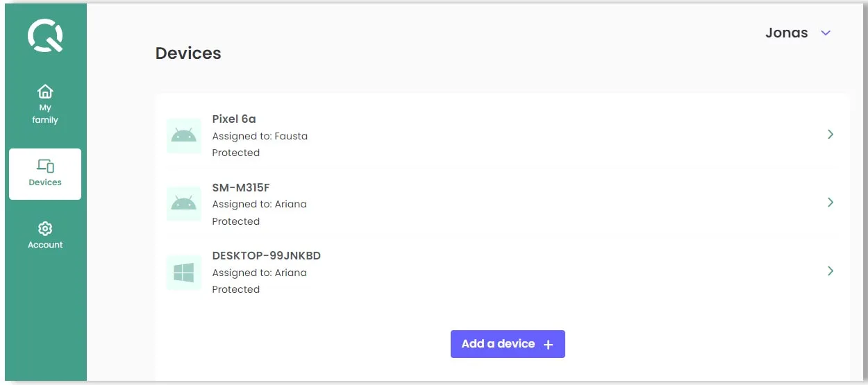This screenshot has width=868, height=385.
Task: Click the Jonas user name
Action: [786, 33]
